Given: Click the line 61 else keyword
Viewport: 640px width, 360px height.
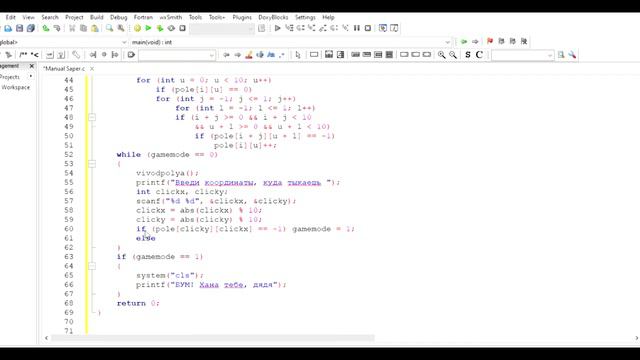Looking at the screenshot, I should [146, 238].
